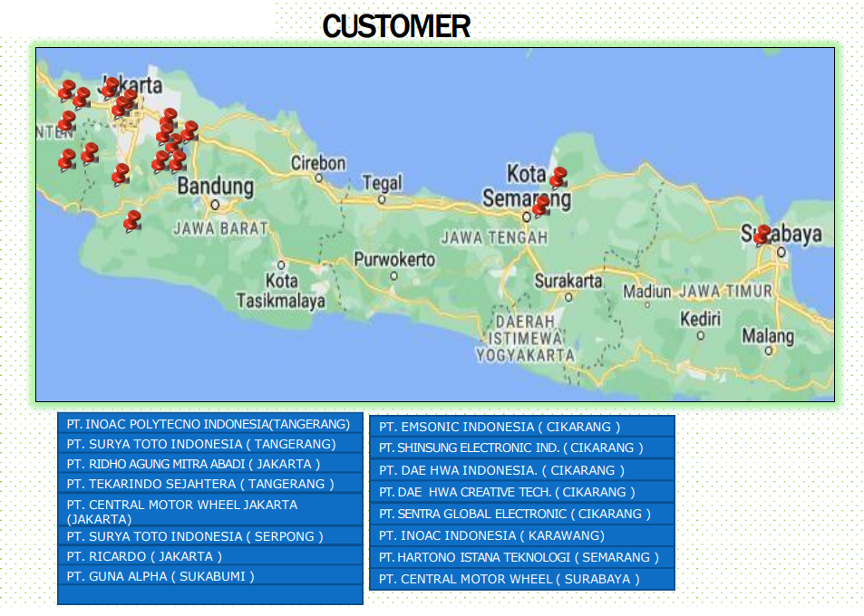Click the PT. INOAC POLYTECNO INDONESIA(TANGERANG) row
Viewport: 864px width, 616px height.
click(210, 424)
